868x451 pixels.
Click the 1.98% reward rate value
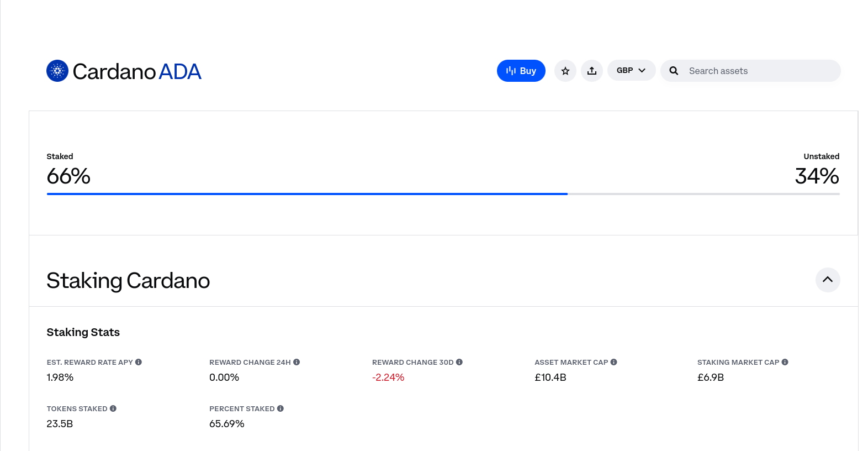click(x=60, y=377)
